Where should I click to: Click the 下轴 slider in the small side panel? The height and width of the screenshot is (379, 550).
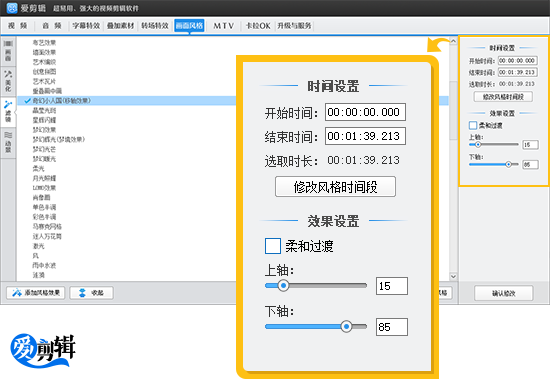coord(494,164)
